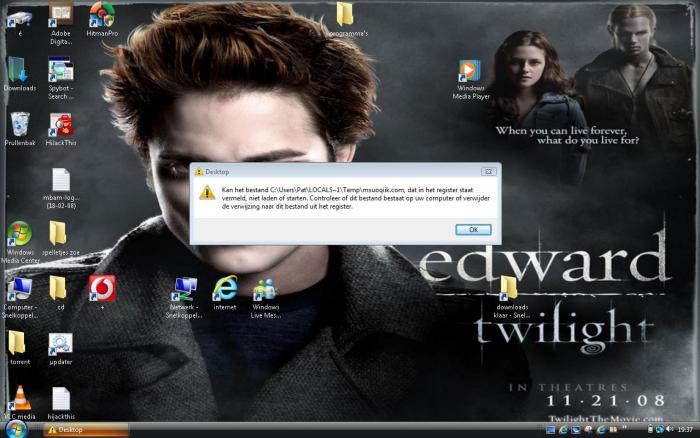Click the network status tray icon
700x438 pixels.
[x=660, y=429]
